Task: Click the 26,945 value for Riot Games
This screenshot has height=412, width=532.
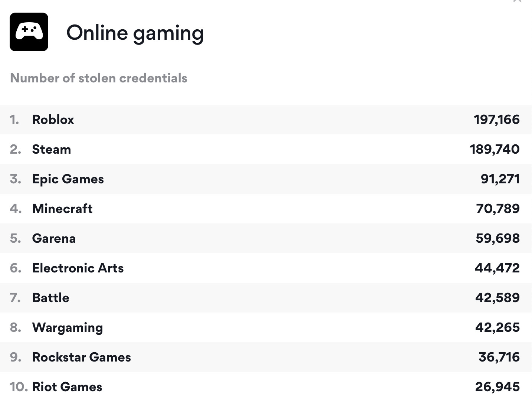Action: [497, 387]
